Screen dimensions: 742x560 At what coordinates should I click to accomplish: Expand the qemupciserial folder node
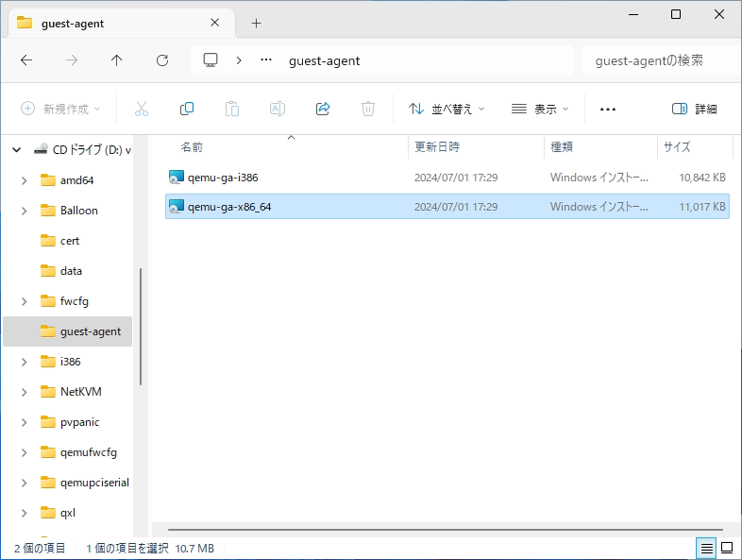tap(25, 483)
